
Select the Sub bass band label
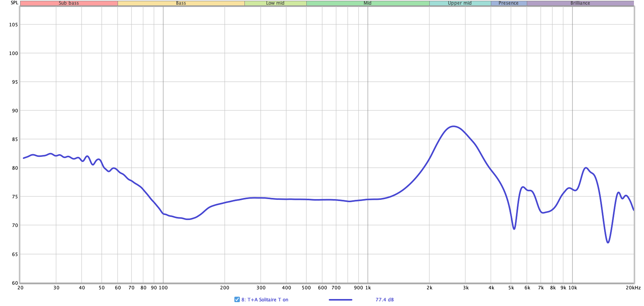[x=69, y=3]
